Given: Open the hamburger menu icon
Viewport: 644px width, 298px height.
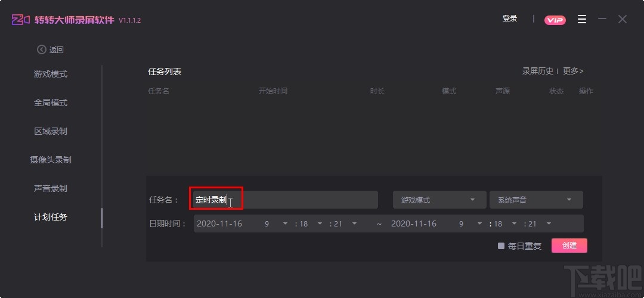Looking at the screenshot, I should 581,19.
